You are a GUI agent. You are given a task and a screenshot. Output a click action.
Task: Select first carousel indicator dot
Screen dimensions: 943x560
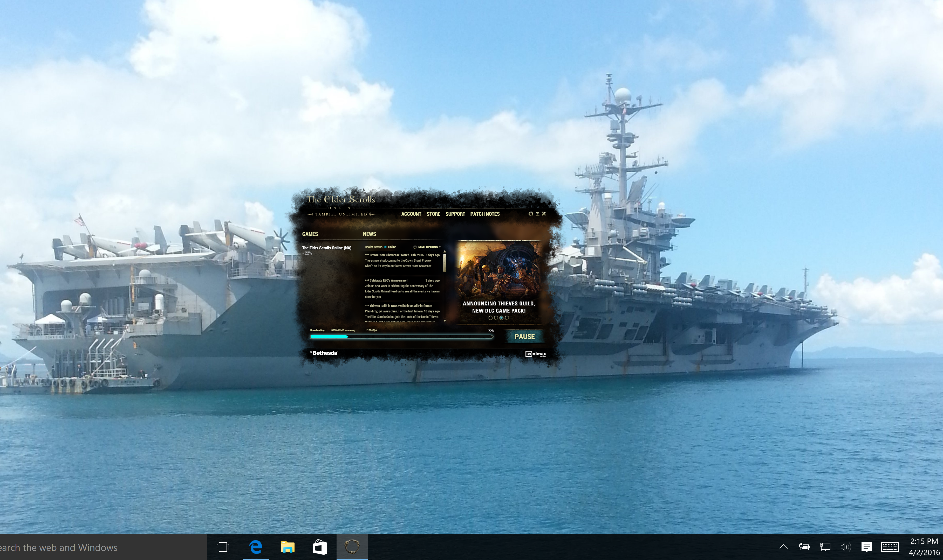pos(490,318)
